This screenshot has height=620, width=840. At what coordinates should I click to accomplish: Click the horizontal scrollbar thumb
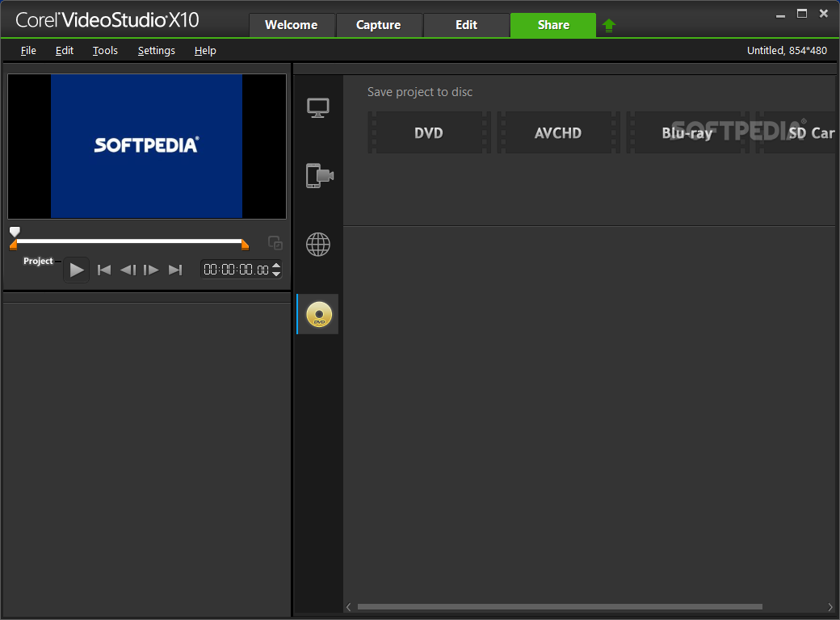click(x=560, y=606)
